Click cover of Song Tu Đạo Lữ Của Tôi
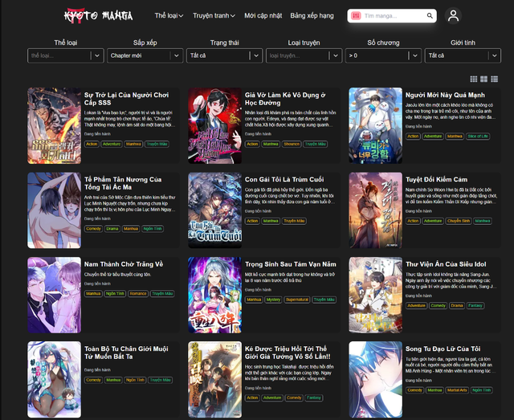The width and height of the screenshot is (514, 420). click(375, 379)
